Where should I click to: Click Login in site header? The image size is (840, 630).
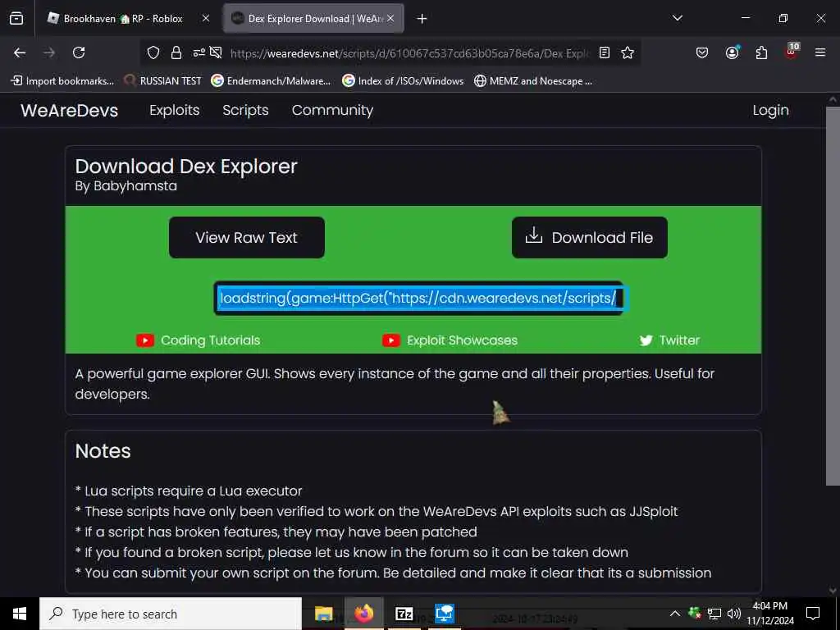[x=770, y=111]
